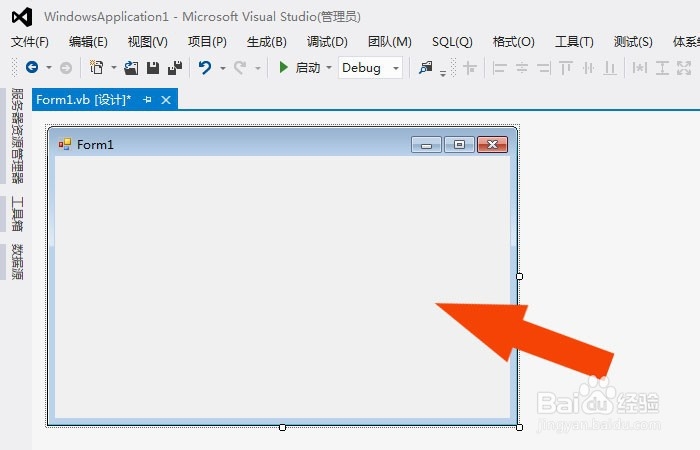Click the Redo icon
Image resolution: width=700 pixels, height=450 pixels.
(x=240, y=68)
